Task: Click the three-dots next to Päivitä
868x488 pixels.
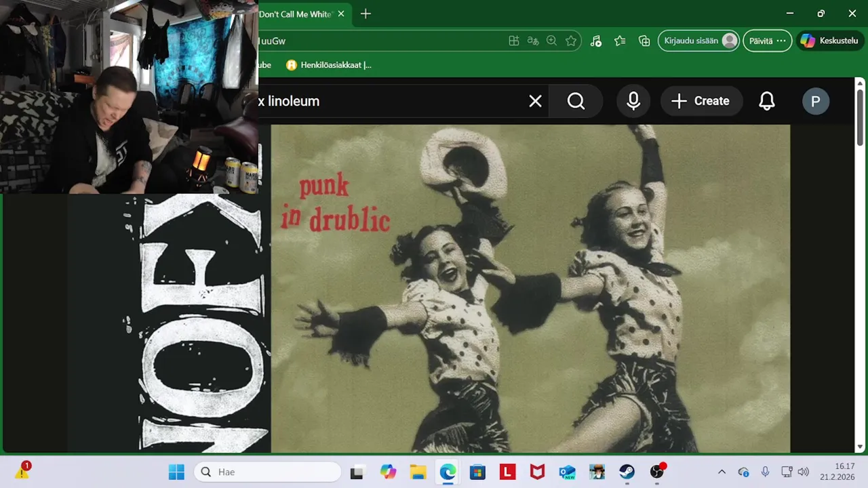Action: pyautogui.click(x=781, y=41)
